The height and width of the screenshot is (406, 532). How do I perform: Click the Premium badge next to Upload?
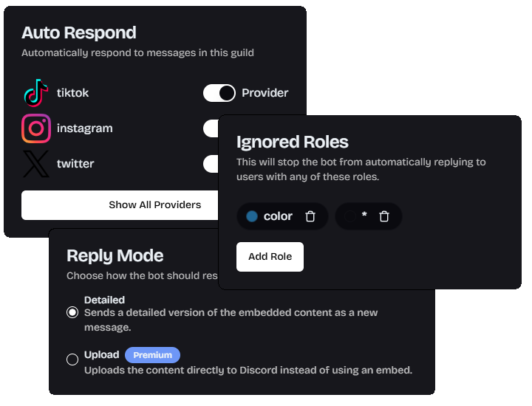152,355
